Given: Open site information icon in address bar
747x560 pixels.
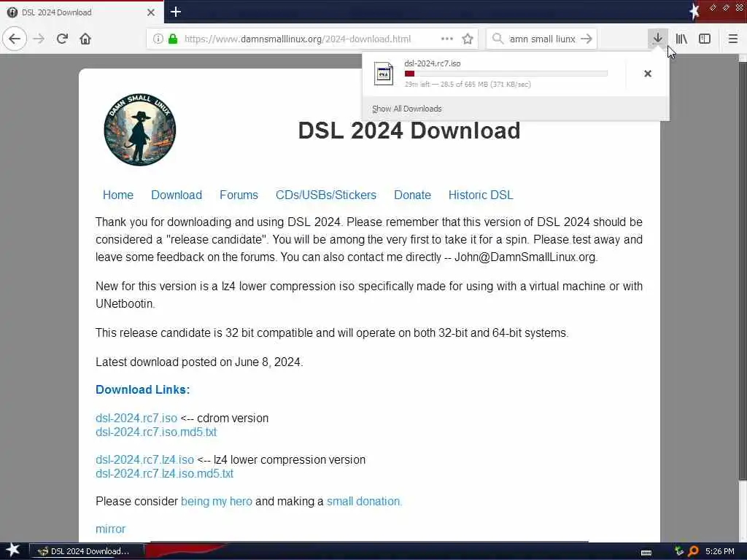Looking at the screenshot, I should 158,39.
